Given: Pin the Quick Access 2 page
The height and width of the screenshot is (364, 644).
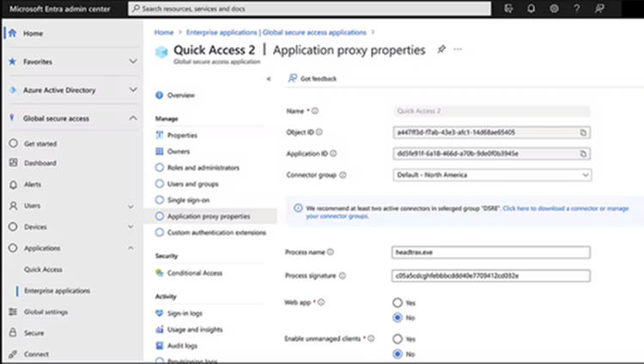Looking at the screenshot, I should (x=441, y=49).
